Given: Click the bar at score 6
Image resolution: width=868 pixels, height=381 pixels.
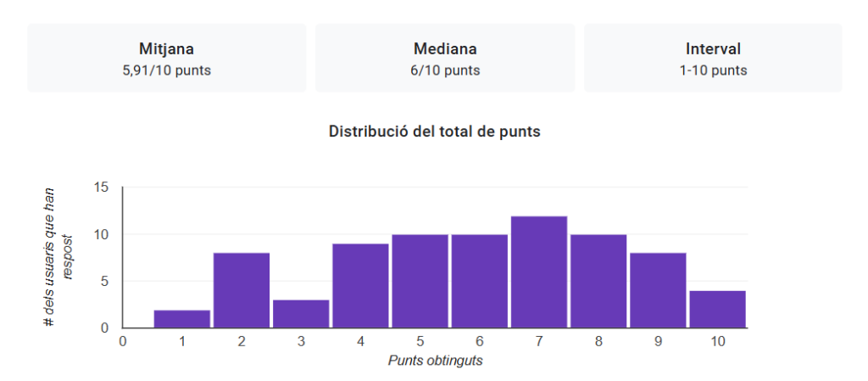Looking at the screenshot, I should pos(480,281).
